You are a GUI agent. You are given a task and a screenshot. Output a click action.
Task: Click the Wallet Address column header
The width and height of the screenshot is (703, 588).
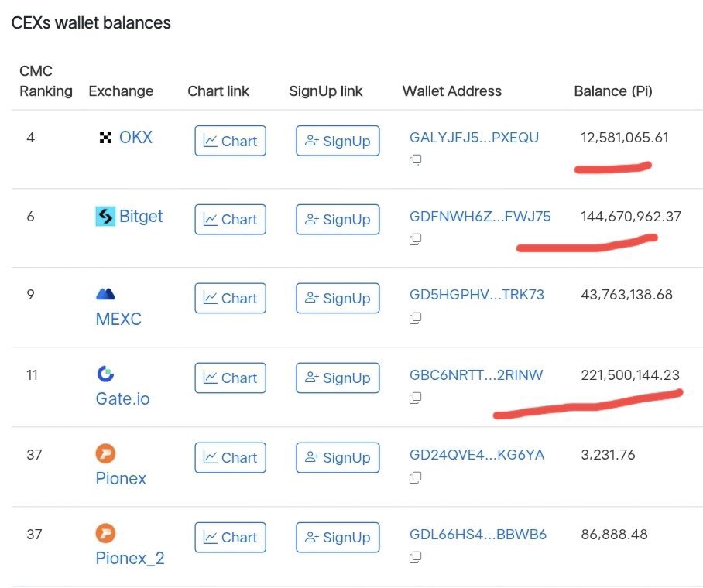coord(452,91)
